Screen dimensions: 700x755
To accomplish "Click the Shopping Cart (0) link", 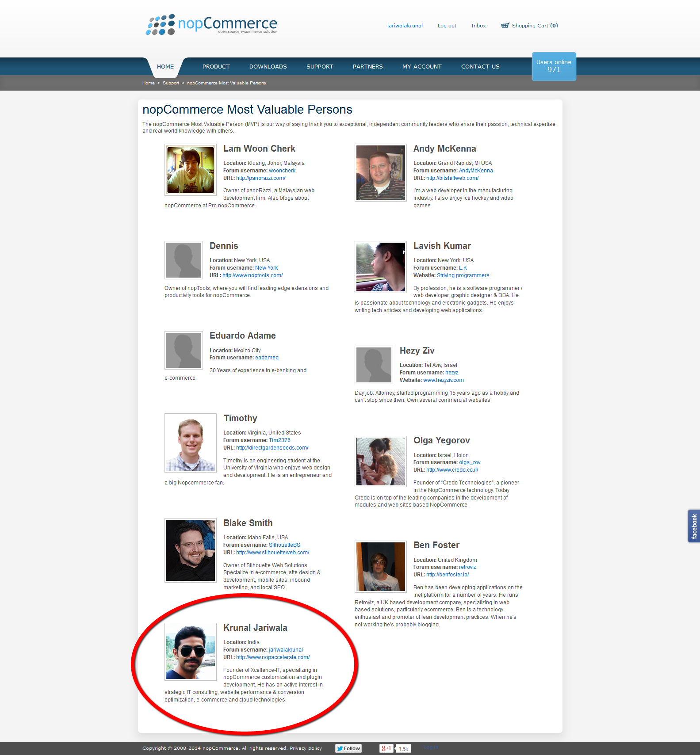I will [535, 26].
